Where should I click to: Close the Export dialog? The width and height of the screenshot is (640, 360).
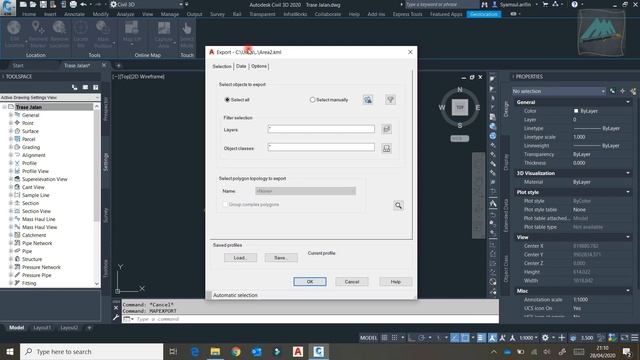410,52
